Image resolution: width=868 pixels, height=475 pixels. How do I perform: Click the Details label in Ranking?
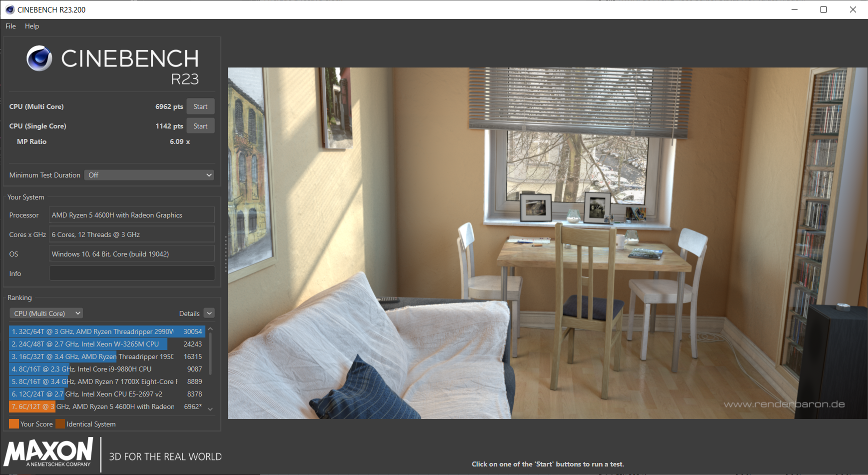click(x=189, y=313)
